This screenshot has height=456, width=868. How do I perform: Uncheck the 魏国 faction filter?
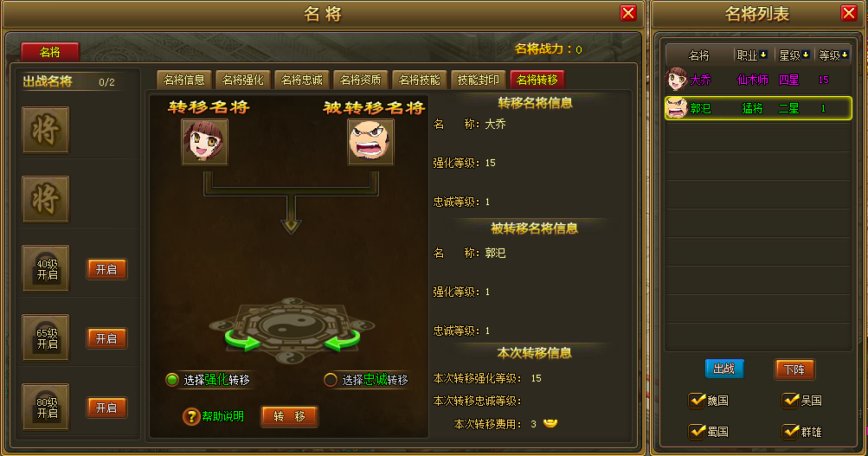pyautogui.click(x=697, y=400)
